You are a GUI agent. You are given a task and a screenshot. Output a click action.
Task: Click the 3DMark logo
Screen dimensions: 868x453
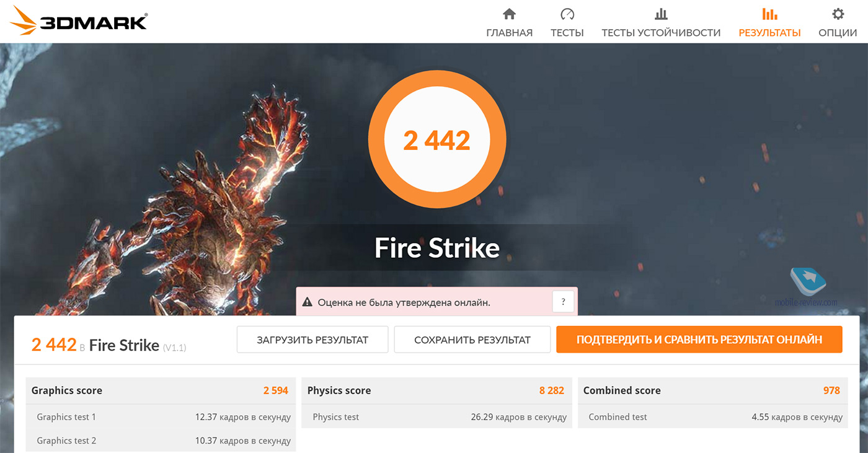coord(78,21)
